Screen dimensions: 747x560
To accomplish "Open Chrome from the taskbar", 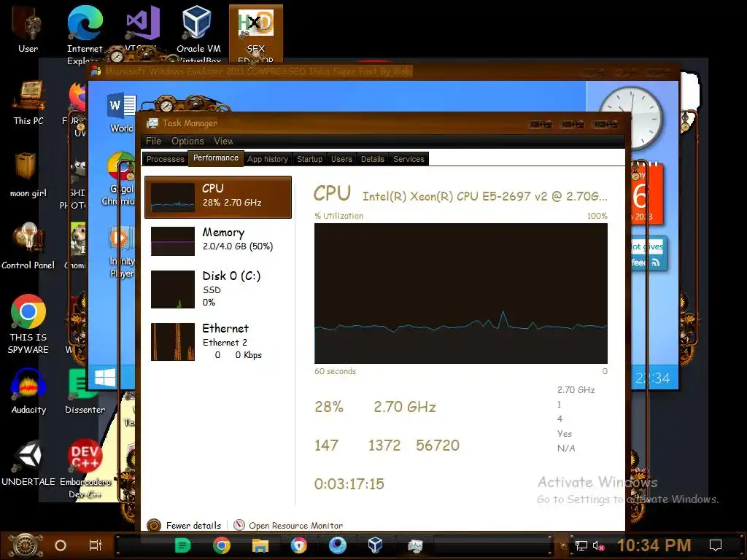I will [221, 545].
